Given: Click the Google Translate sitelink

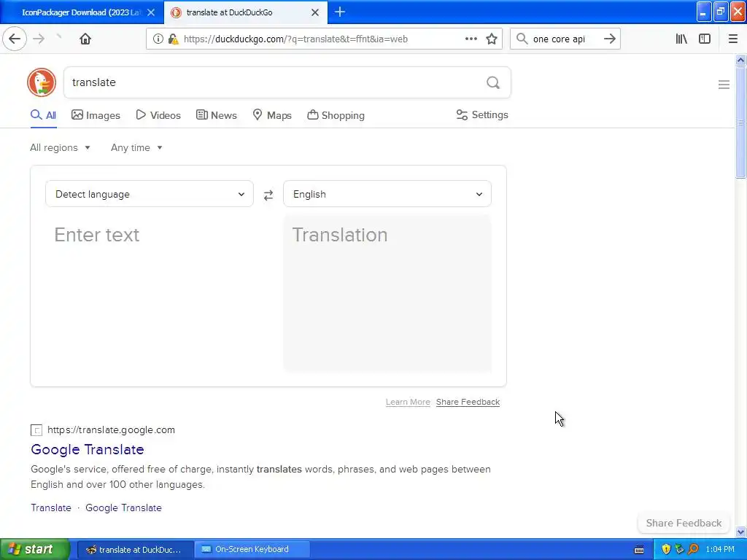Looking at the screenshot, I should tap(123, 507).
